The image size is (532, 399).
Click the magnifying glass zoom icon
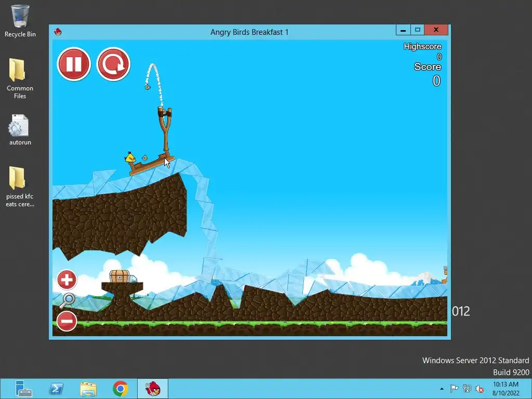[x=67, y=301]
